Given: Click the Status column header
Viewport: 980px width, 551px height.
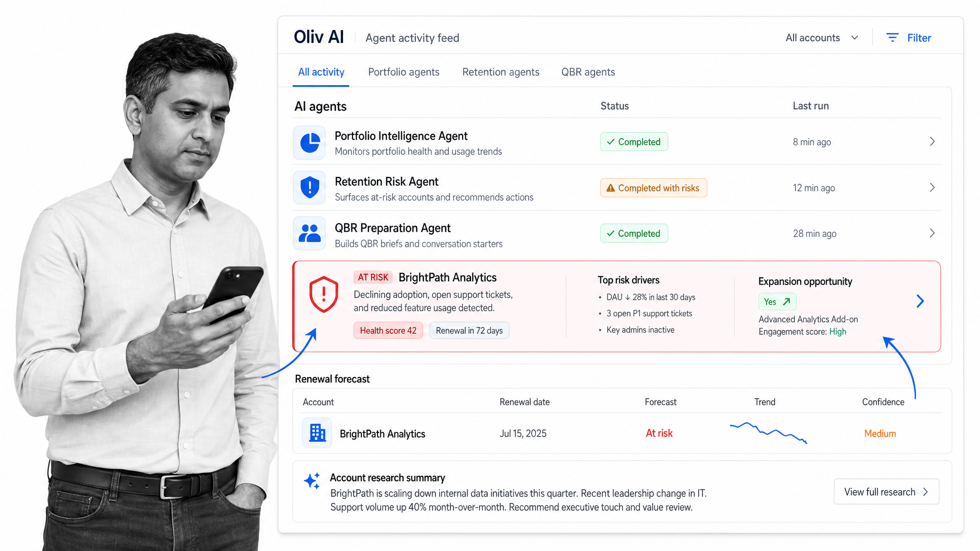Looking at the screenshot, I should coord(614,106).
